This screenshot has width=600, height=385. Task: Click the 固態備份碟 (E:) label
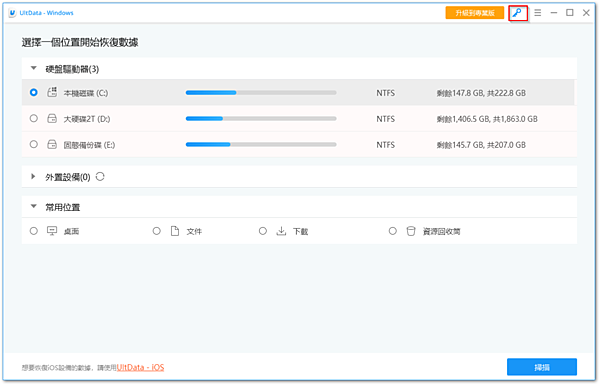click(x=89, y=145)
